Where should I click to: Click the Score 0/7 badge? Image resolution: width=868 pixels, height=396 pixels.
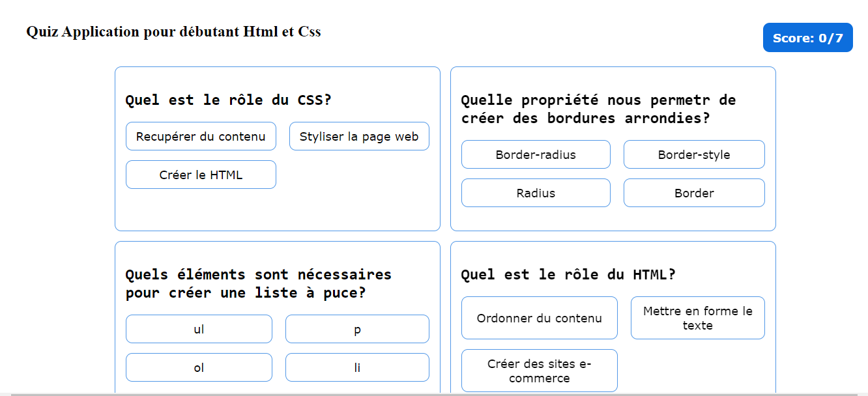coord(807,38)
